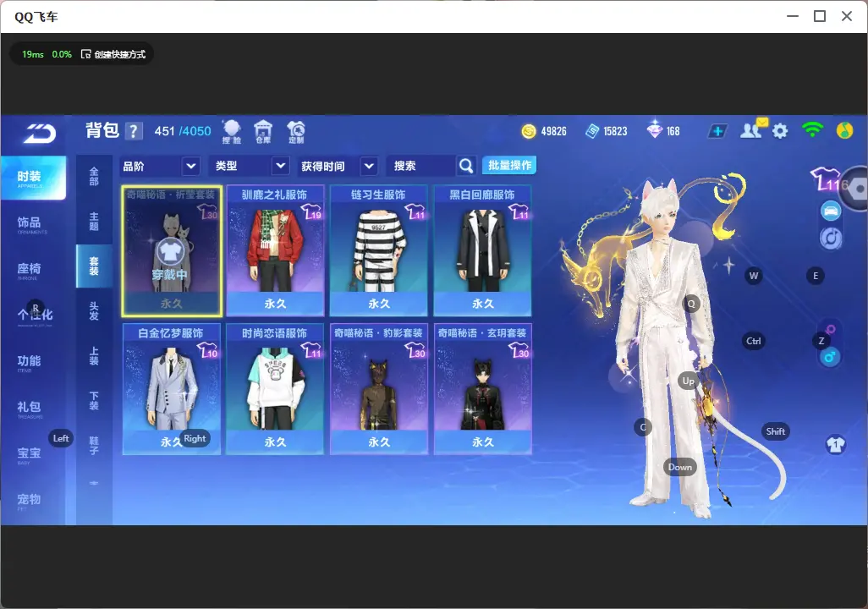Screen dimensions: 868x609
Task: Select the 奇喵秘语·豹影套装 outfit card
Action: pyautogui.click(x=379, y=389)
